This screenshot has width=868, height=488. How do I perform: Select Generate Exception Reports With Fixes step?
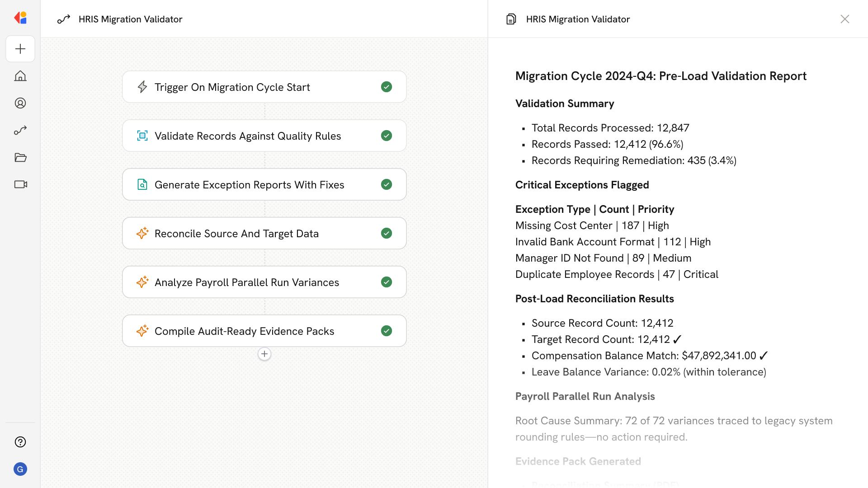click(x=249, y=184)
